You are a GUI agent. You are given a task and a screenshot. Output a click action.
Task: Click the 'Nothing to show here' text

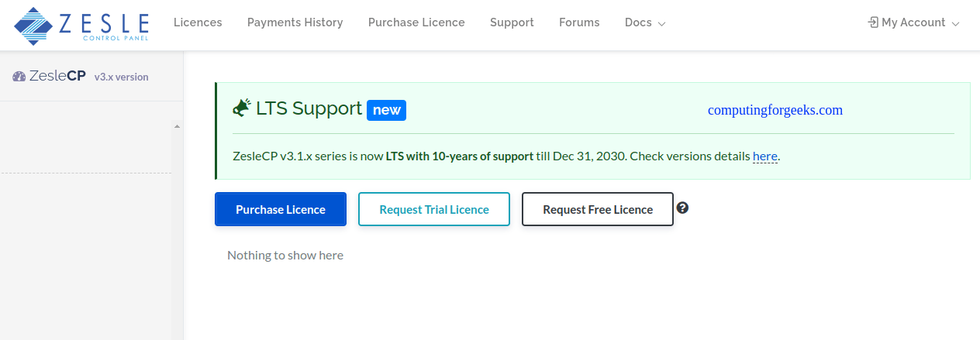point(285,255)
